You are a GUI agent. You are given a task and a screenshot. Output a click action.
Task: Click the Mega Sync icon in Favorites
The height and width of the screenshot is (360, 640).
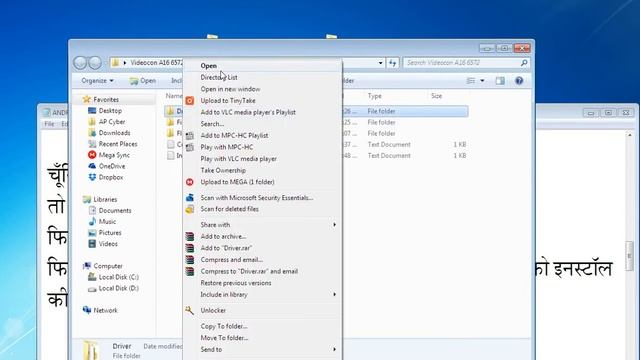tap(92, 155)
